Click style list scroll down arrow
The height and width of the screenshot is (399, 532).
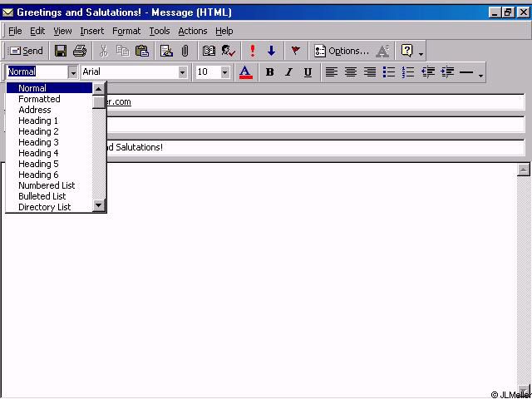coord(99,205)
